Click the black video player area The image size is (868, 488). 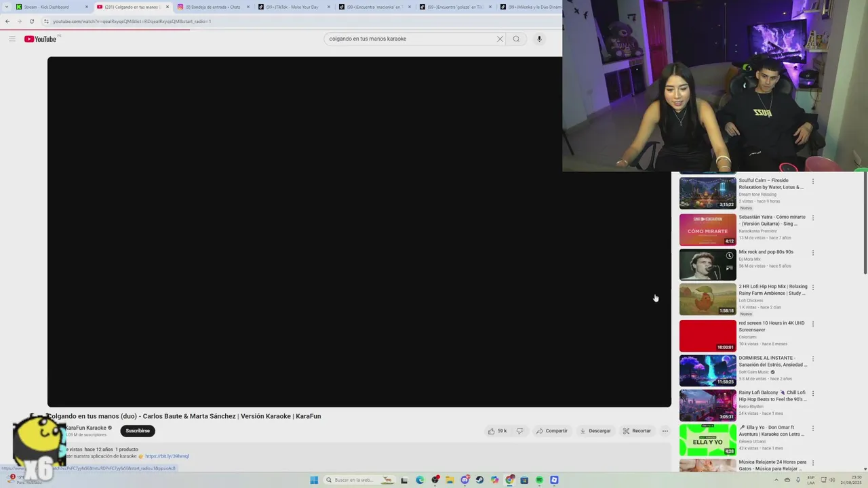point(359,232)
